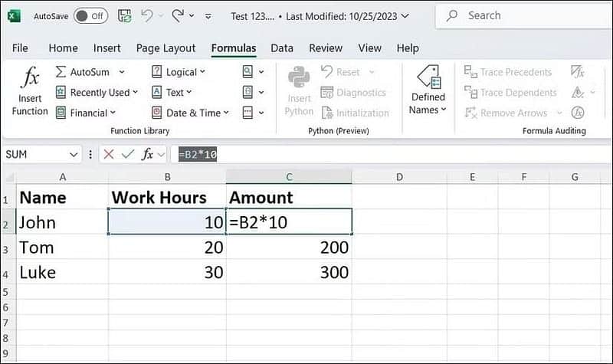Screen dimensions: 613x364
Task: Open the Review tab
Action: (326, 48)
